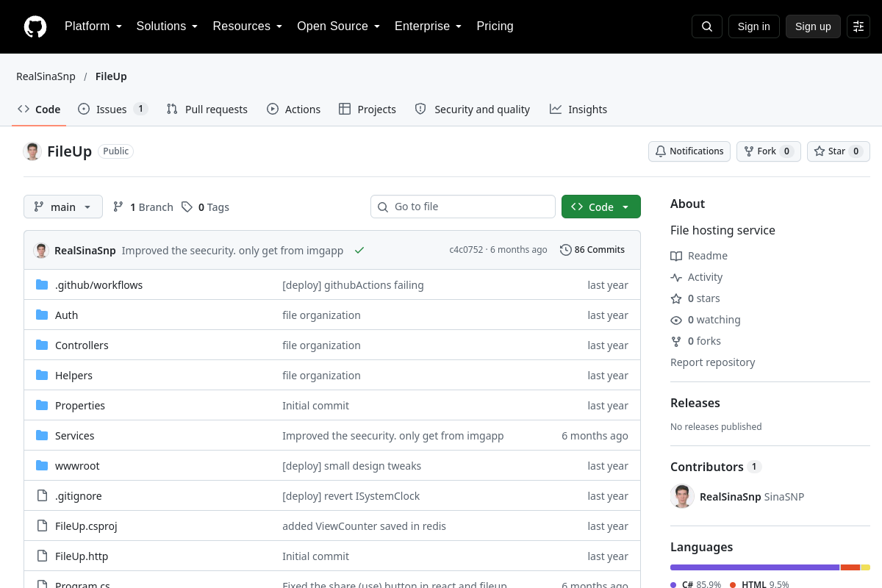
Task: Star the FileUp repository
Action: point(839,151)
